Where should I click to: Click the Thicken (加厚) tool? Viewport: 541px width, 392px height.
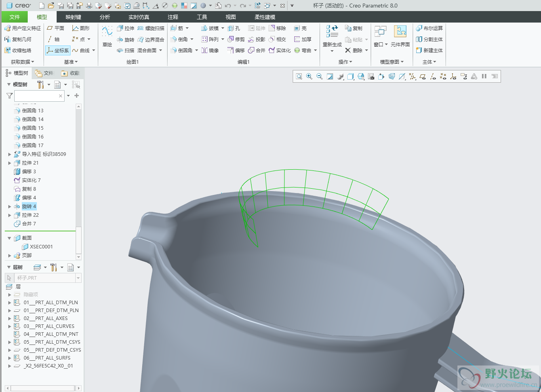point(303,40)
